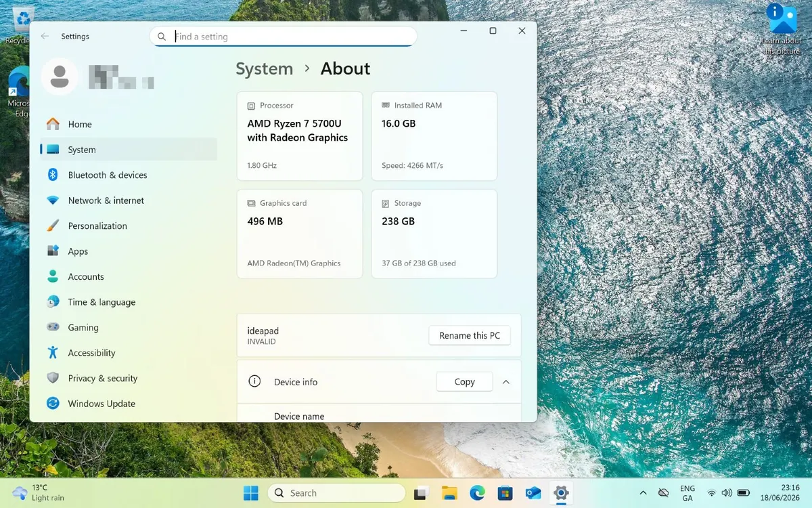The height and width of the screenshot is (508, 812).
Task: Open Task View on the taskbar
Action: coord(422,493)
